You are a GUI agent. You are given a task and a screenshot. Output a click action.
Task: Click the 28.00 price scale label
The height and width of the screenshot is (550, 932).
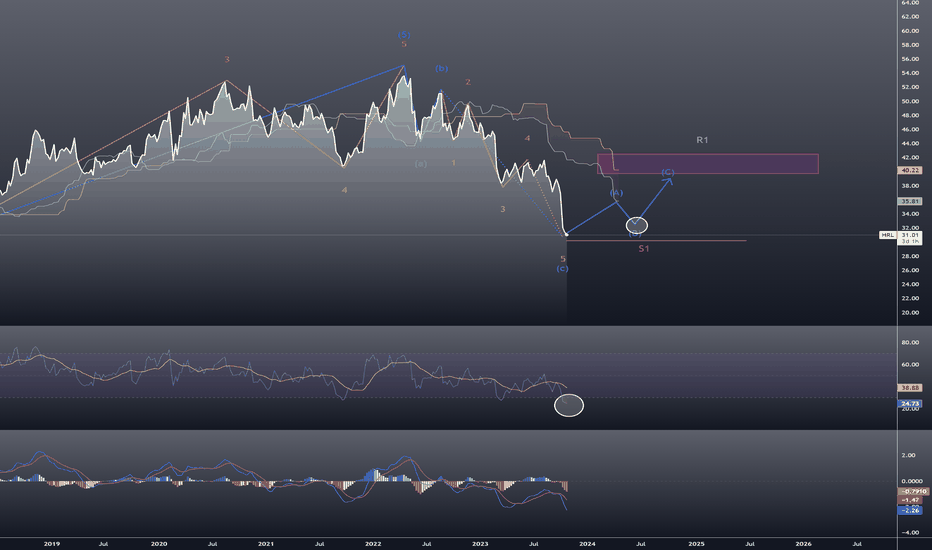[x=910, y=256]
